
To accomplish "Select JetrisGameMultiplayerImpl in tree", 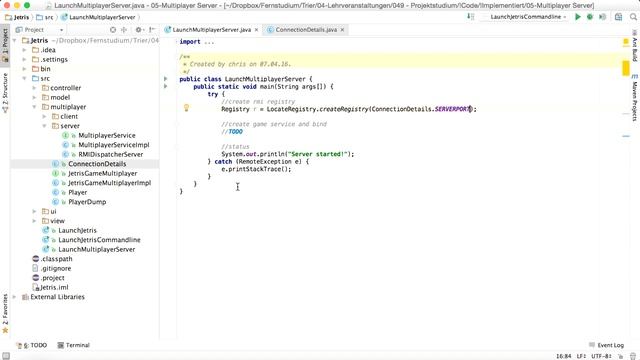I will point(109,183).
